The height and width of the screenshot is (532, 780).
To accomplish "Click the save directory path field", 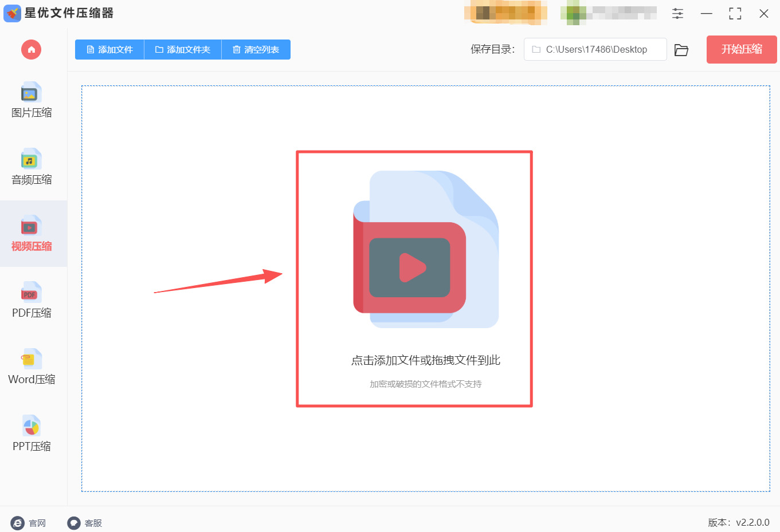I will point(595,49).
